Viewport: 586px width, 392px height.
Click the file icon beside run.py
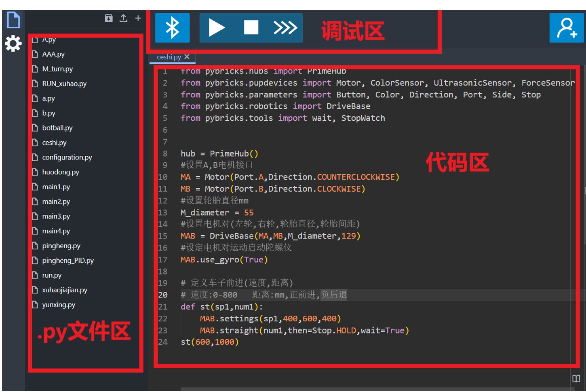click(35, 275)
